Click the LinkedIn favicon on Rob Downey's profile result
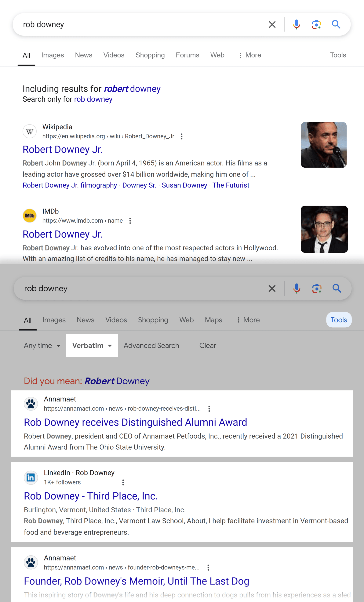The width and height of the screenshot is (364, 602). 31,478
